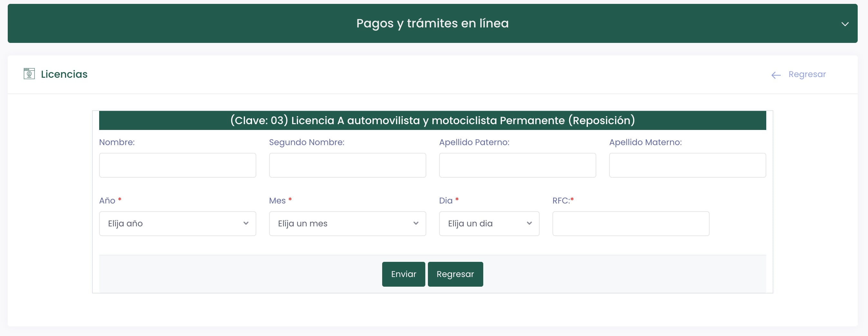This screenshot has width=868, height=336.
Task: Click inside the RFC field
Action: point(630,223)
